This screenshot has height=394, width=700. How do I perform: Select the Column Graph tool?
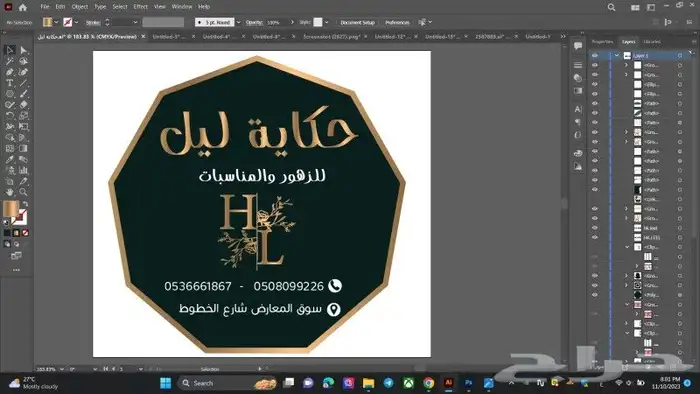coord(23,170)
